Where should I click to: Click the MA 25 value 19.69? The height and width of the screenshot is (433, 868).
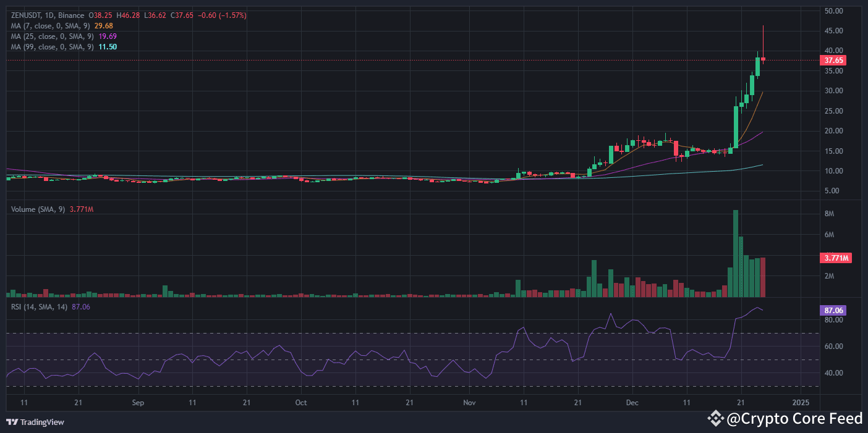pos(108,36)
